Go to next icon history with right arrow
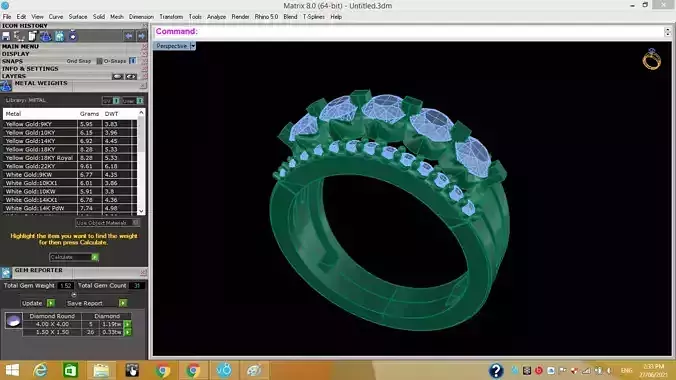The image size is (676, 380). click(141, 36)
